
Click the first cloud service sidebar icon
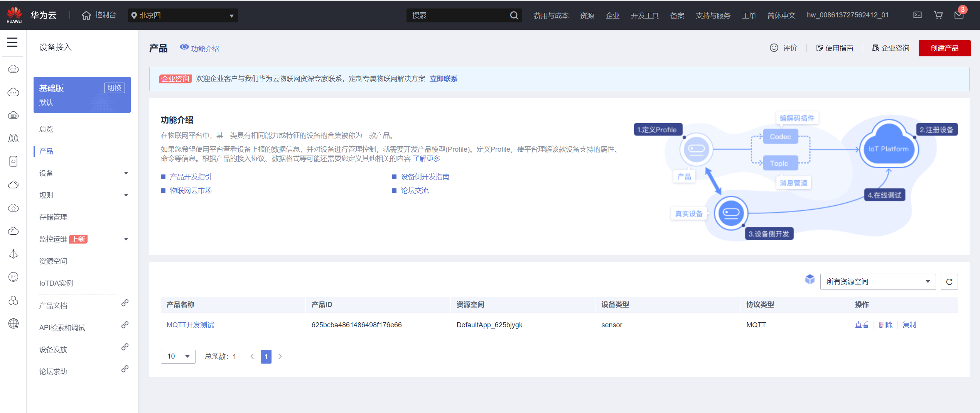tap(13, 69)
